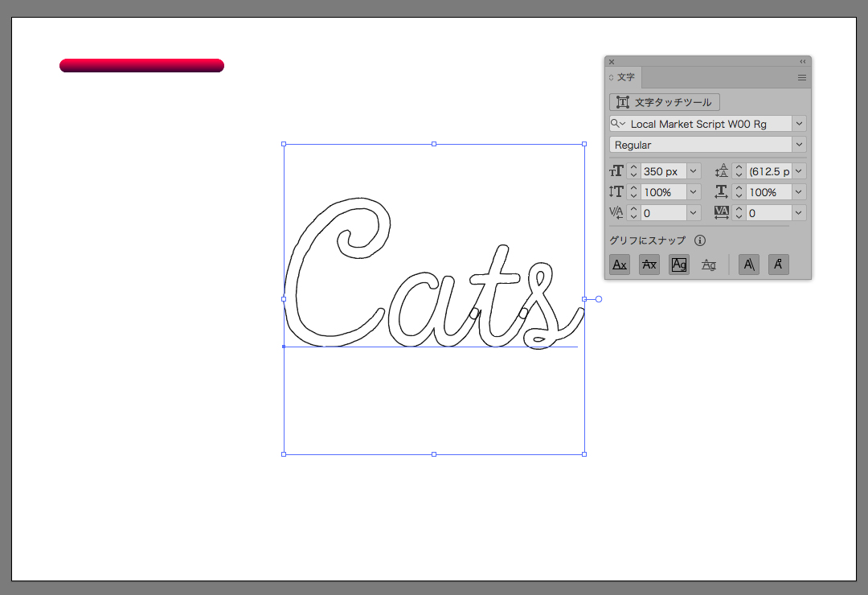The image size is (868, 595).
Task: Click the Touch Type Tool (文字タッチツール) button
Action: tap(665, 102)
